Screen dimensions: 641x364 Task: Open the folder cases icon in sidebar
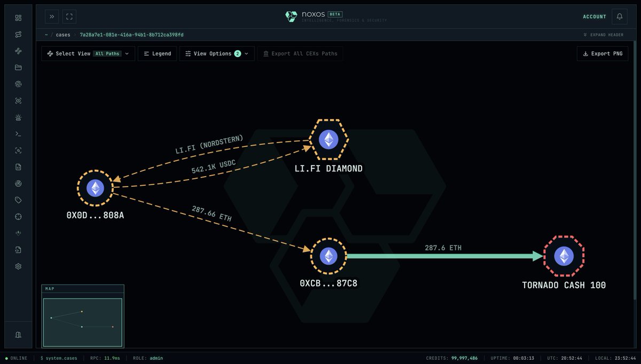pyautogui.click(x=18, y=67)
